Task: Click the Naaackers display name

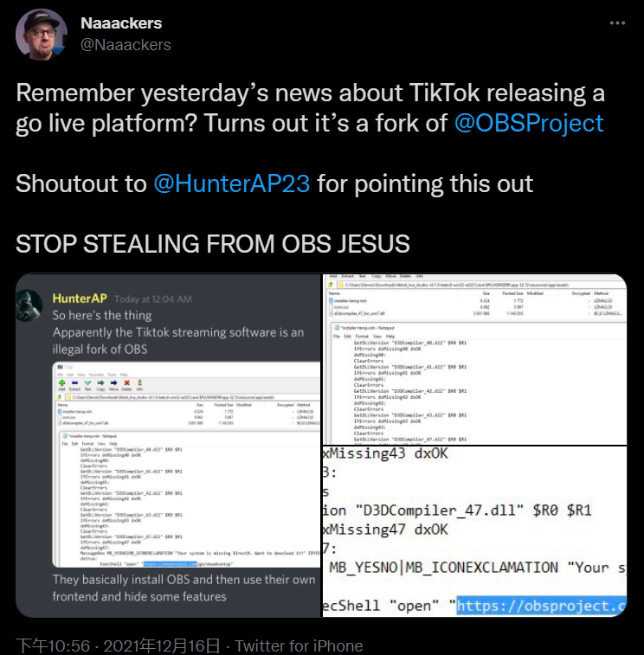Action: point(121,22)
